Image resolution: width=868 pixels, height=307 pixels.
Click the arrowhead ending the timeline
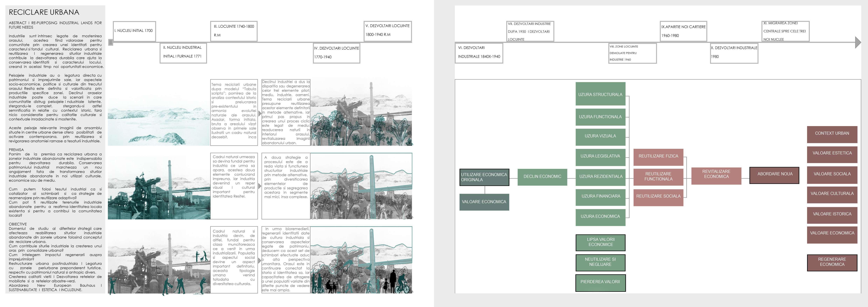tap(858, 42)
